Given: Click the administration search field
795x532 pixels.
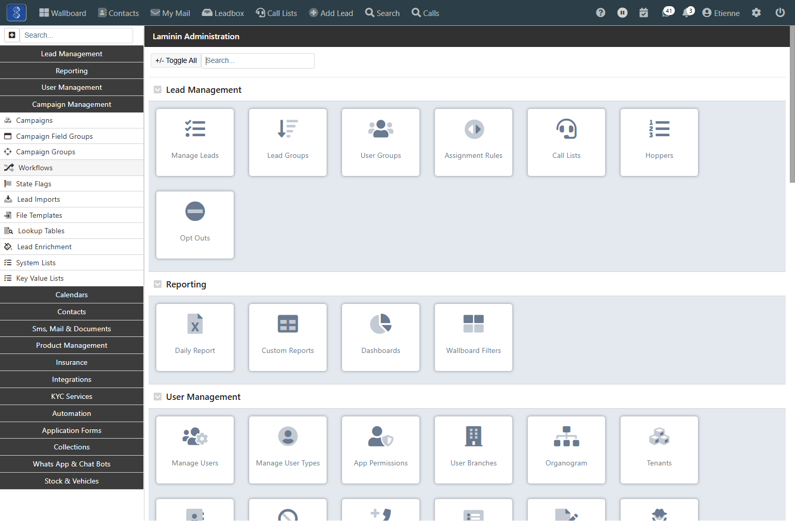Looking at the screenshot, I should point(258,60).
